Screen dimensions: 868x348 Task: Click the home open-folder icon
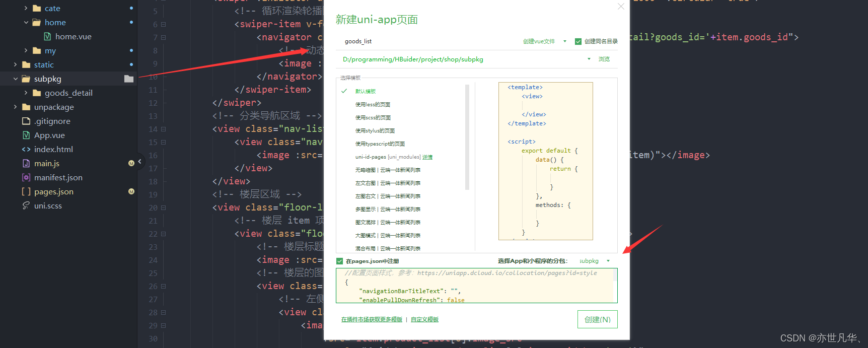click(37, 22)
